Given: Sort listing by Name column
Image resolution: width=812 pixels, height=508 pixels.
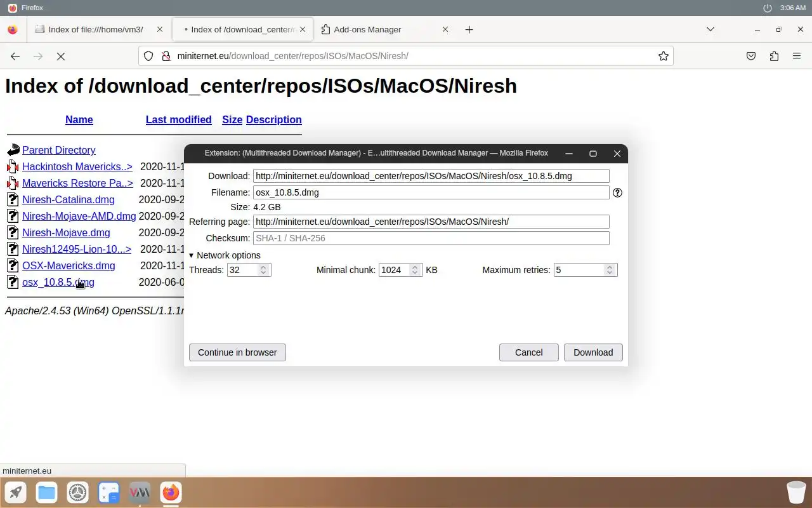Looking at the screenshot, I should (x=79, y=120).
